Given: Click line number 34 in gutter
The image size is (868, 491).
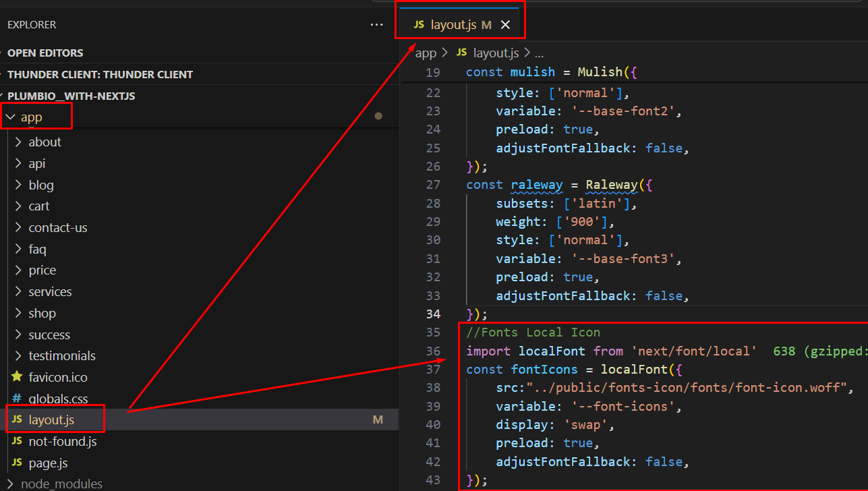Looking at the screenshot, I should 433,314.
